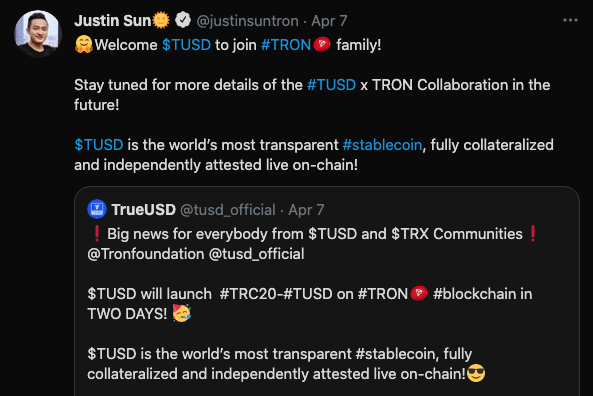Viewport: 593px width, 396px height.
Task: Click the verified checkmark badge
Action: (x=183, y=20)
